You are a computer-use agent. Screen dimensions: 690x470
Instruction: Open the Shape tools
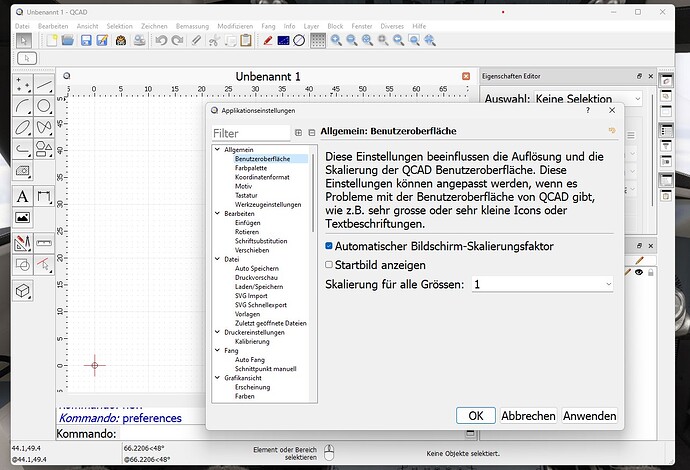point(44,149)
